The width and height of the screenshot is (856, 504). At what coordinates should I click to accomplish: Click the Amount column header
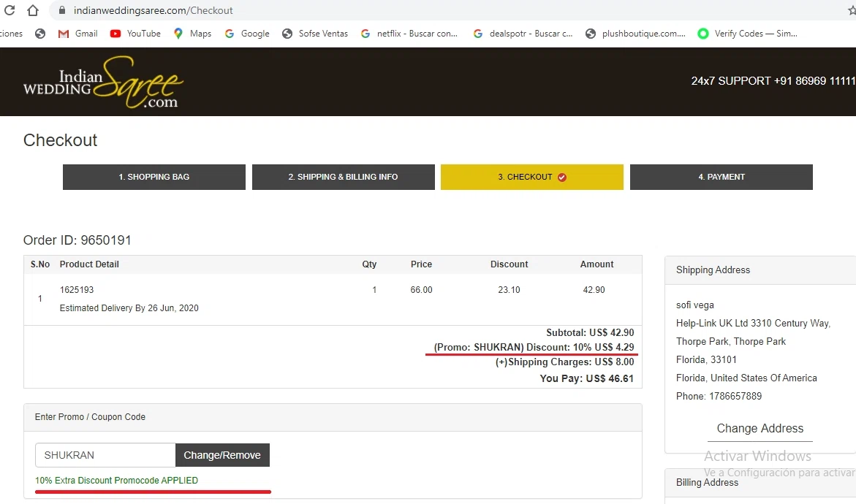pyautogui.click(x=596, y=264)
